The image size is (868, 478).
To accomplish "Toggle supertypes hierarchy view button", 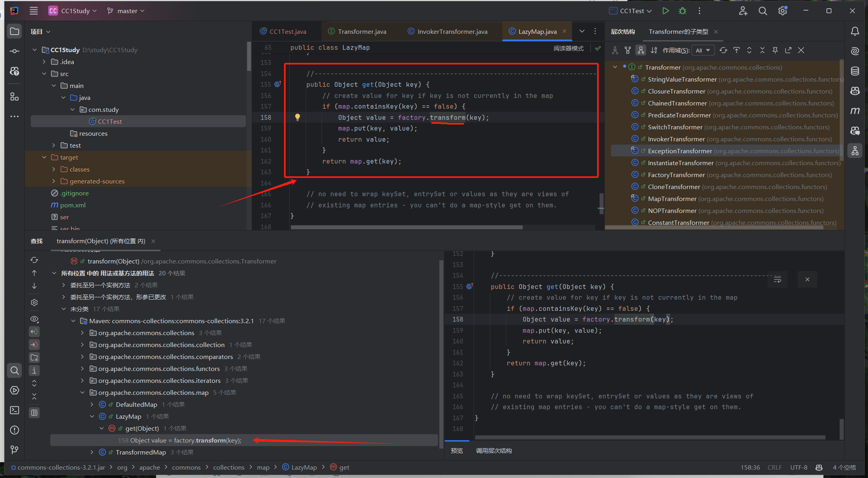I will point(628,50).
